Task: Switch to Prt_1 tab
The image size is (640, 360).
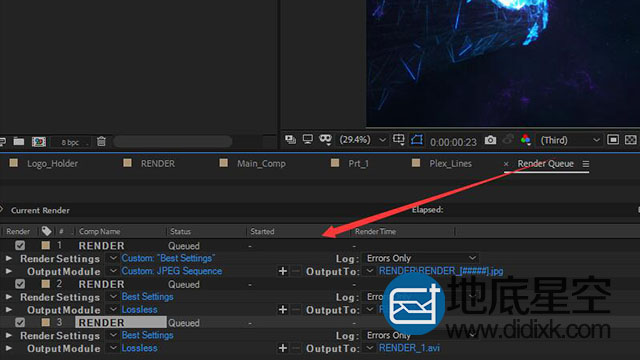Action: point(358,164)
